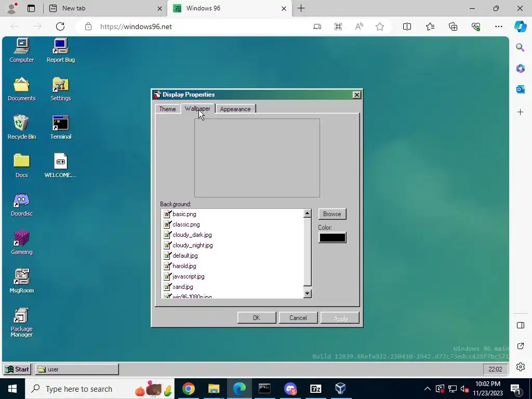Click the Read aloud icon

[x=359, y=26]
